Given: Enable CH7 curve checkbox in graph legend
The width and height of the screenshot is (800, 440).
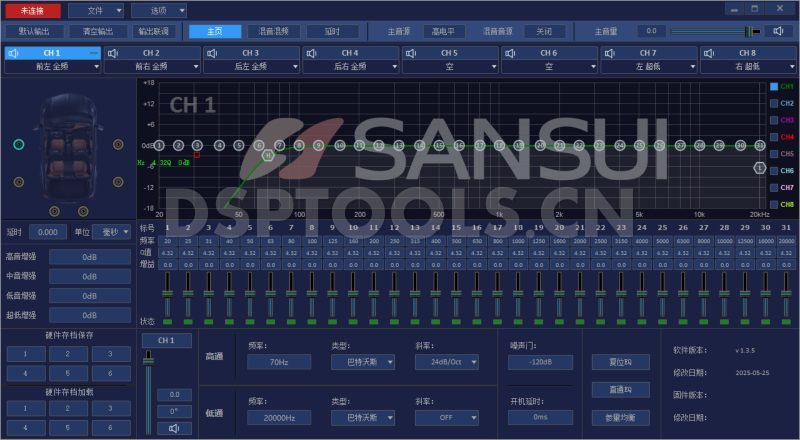Looking at the screenshot, I should [774, 188].
